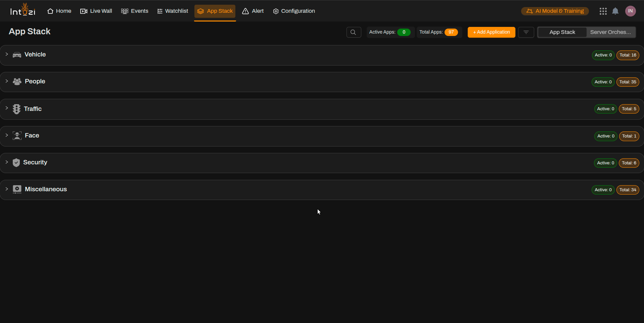This screenshot has width=644, height=323.
Task: Open AI Model & Training
Action: coord(555,11)
